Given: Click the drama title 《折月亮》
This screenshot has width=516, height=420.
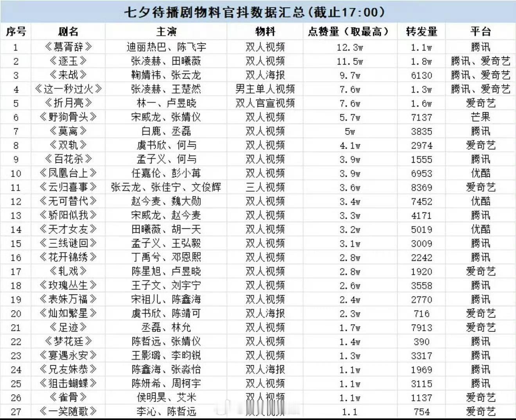Looking at the screenshot, I should (x=68, y=103).
